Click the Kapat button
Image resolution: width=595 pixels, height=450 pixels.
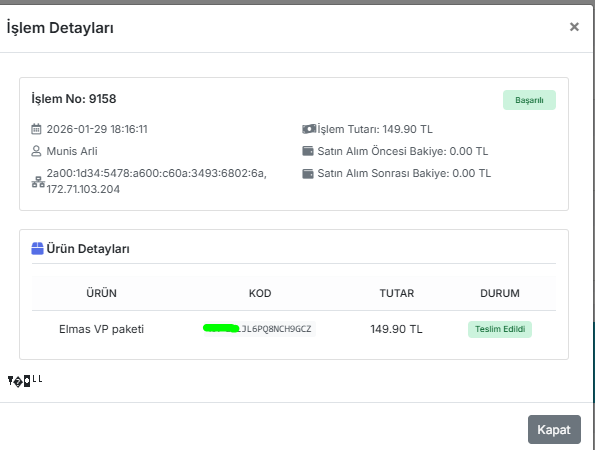coord(554,430)
